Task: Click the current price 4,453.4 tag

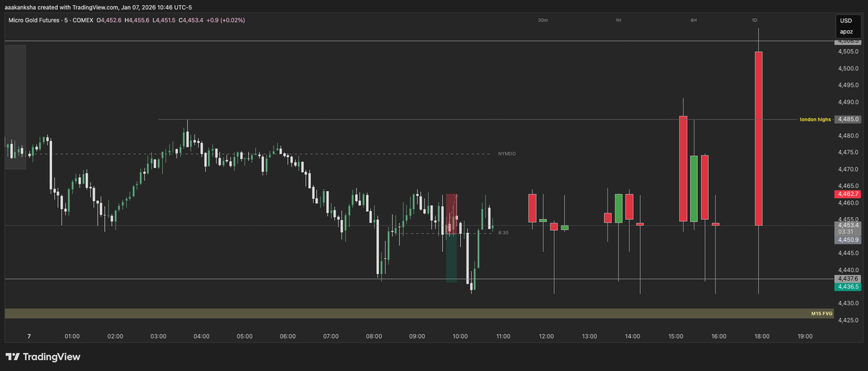Action: (x=848, y=225)
